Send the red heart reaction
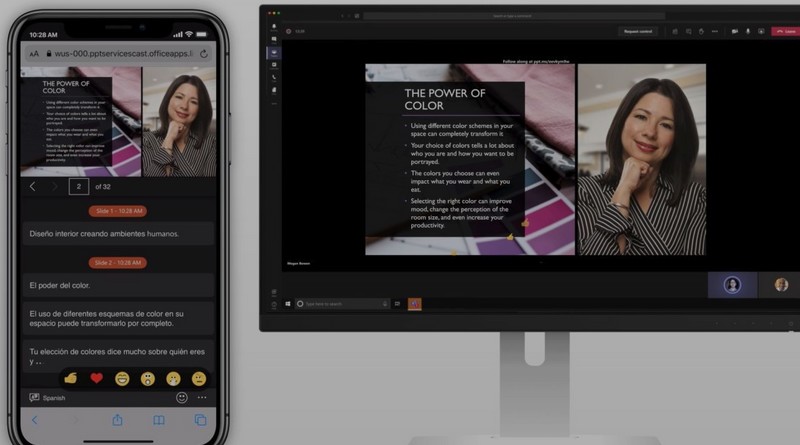The image size is (800, 445). (x=96, y=378)
